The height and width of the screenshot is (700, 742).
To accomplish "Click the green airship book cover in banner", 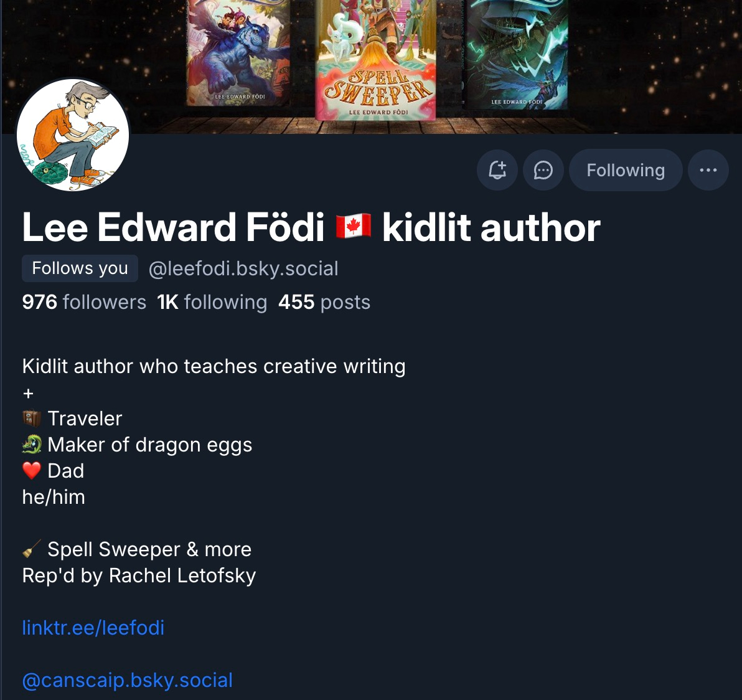I will coord(518,54).
